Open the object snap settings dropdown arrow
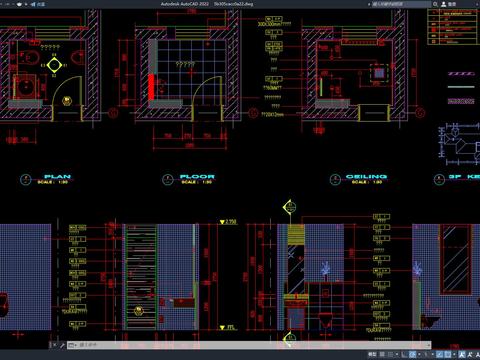The image size is (480, 360). 454,354
